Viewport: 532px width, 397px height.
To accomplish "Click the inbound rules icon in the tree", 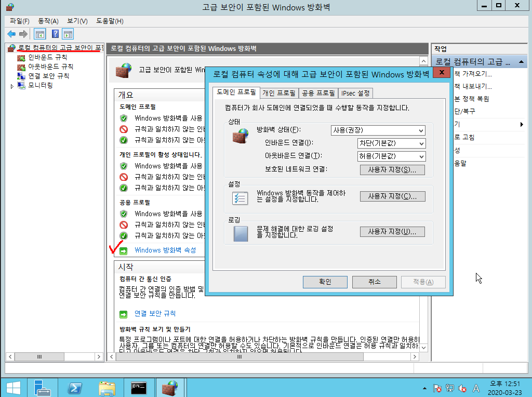I will click(21, 58).
